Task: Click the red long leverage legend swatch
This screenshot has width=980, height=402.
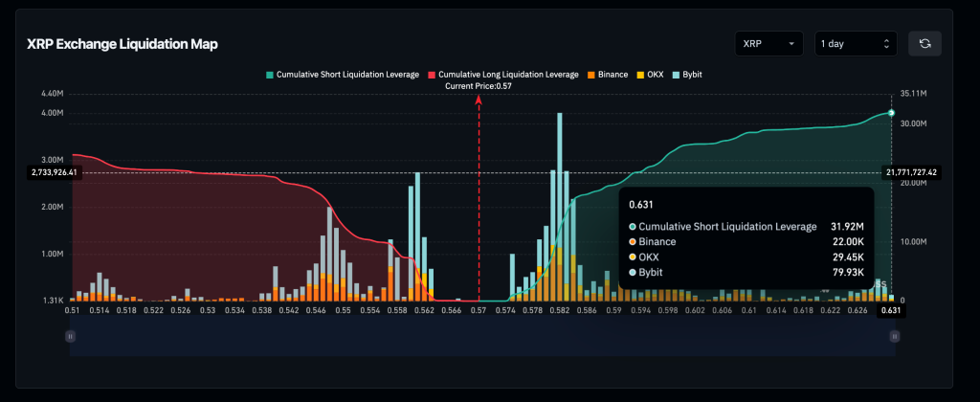Action: (x=432, y=74)
